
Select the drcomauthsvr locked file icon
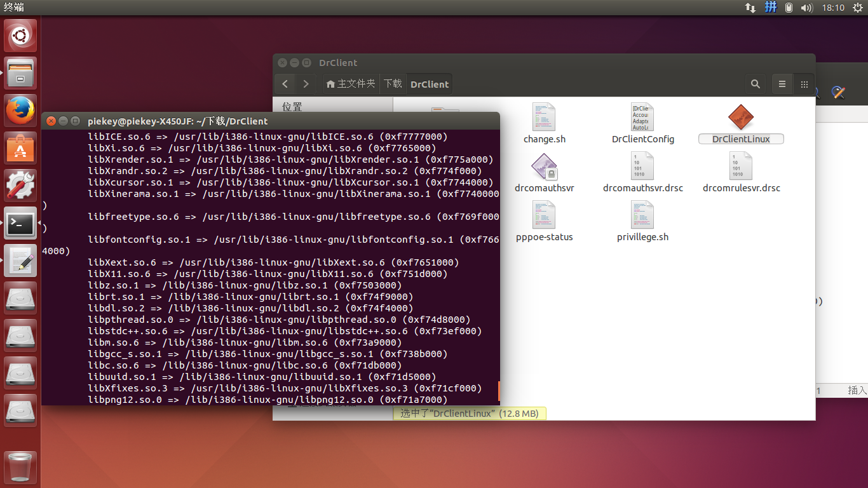tap(544, 167)
